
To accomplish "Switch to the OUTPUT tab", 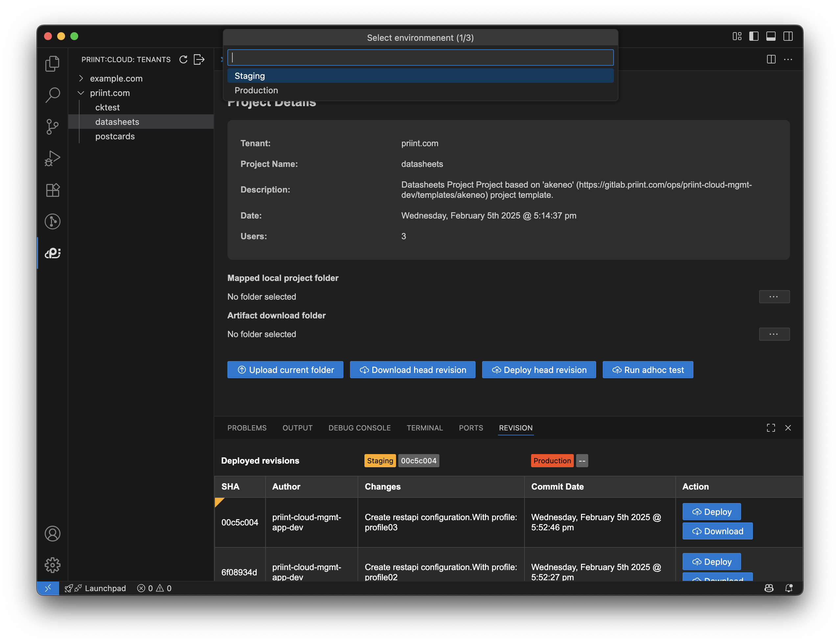I will click(297, 428).
